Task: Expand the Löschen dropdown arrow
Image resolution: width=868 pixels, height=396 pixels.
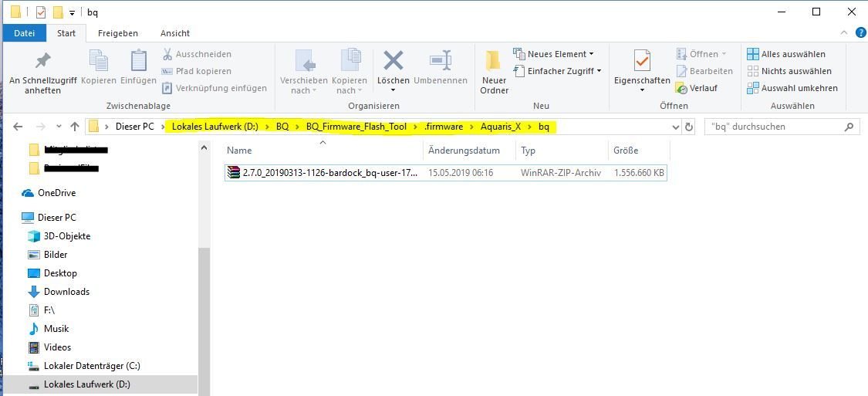Action: pos(393,90)
